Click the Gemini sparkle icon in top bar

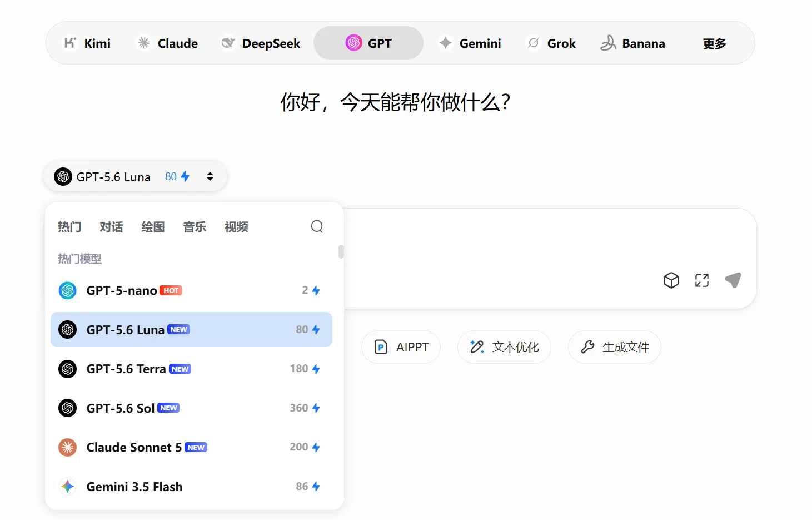(445, 43)
